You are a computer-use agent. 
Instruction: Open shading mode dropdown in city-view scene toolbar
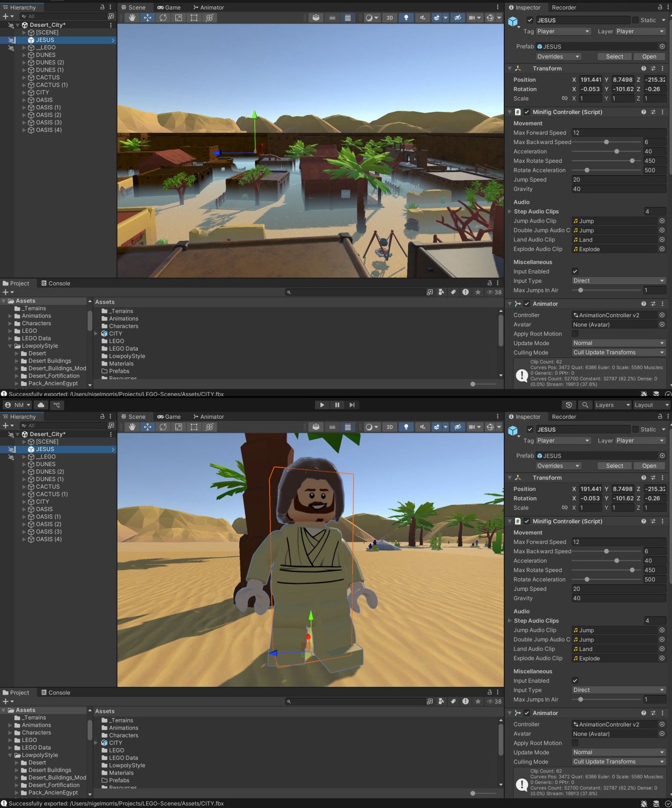pyautogui.click(x=371, y=18)
